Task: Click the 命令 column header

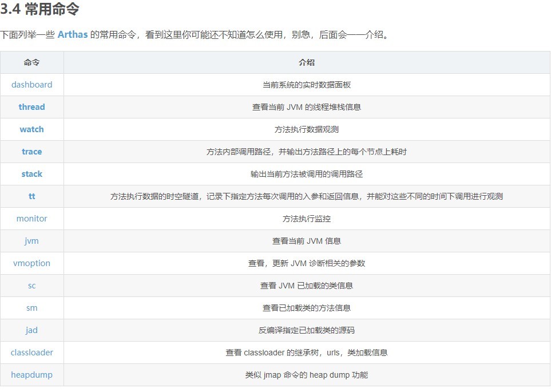Action: click(x=31, y=62)
